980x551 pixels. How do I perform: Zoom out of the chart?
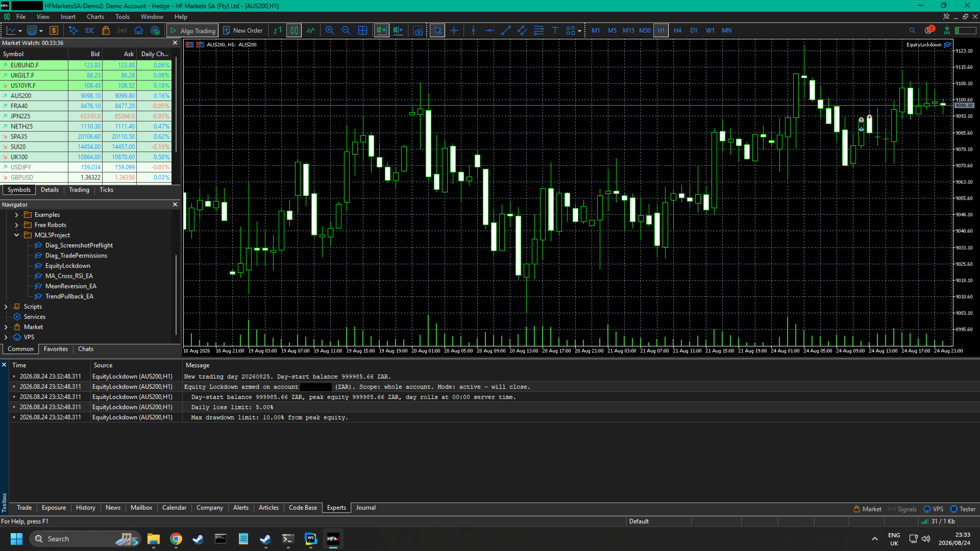[x=346, y=31]
